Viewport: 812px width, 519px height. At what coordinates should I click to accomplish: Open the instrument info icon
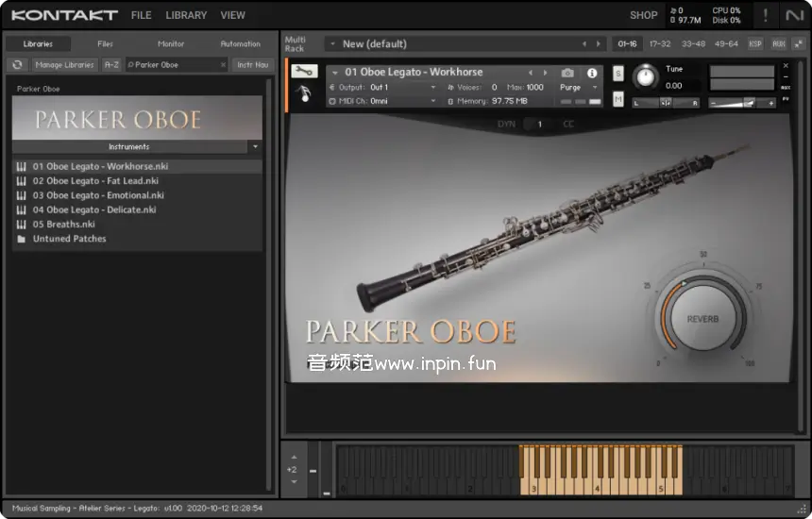tap(592, 73)
